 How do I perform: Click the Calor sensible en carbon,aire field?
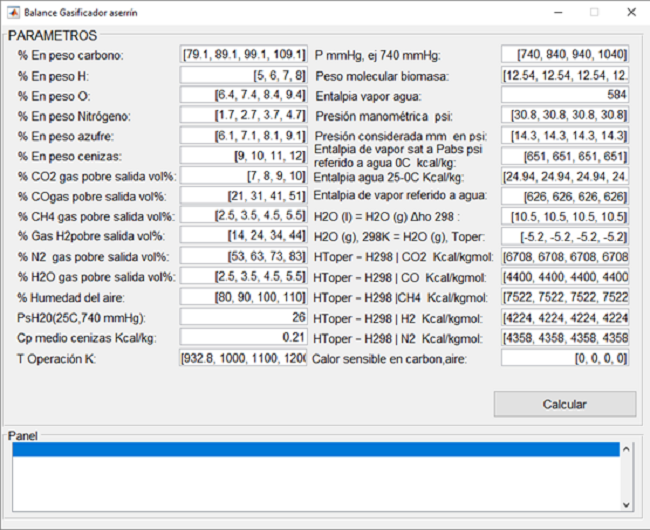(565, 358)
